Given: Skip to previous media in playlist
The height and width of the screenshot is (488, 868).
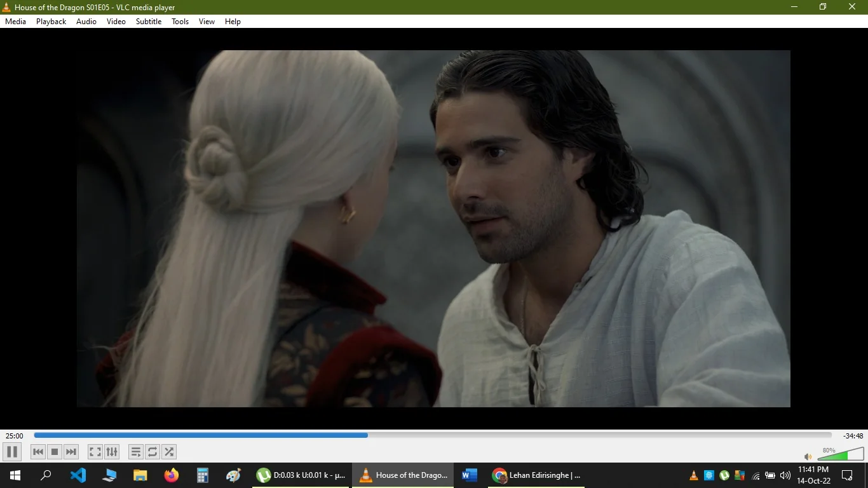Looking at the screenshot, I should click(38, 452).
